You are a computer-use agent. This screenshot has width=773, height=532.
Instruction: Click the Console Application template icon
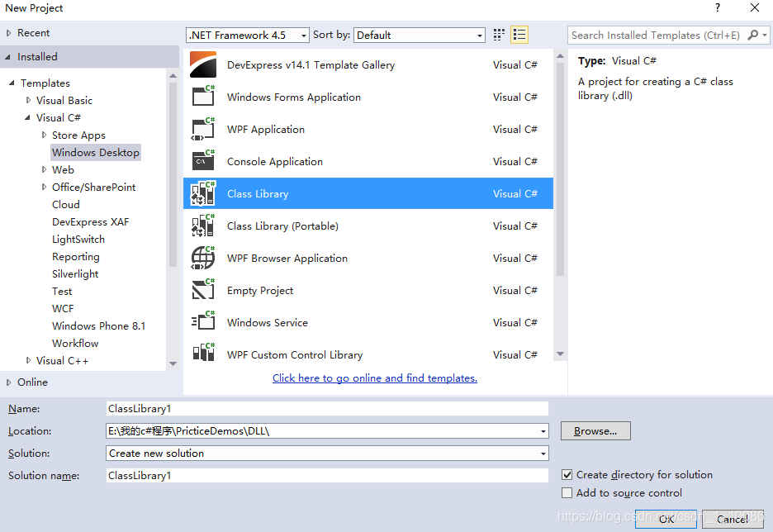pyautogui.click(x=203, y=161)
